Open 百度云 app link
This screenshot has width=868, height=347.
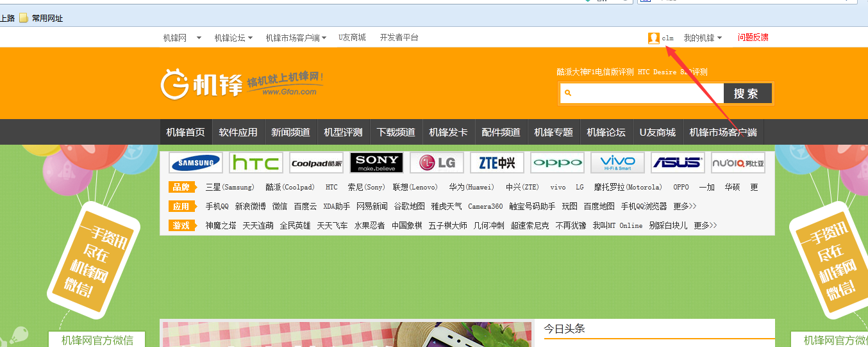[305, 206]
